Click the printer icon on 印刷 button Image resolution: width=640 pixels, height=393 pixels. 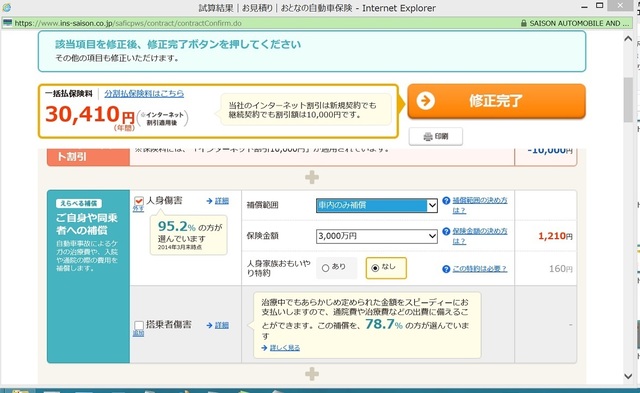[x=428, y=137]
